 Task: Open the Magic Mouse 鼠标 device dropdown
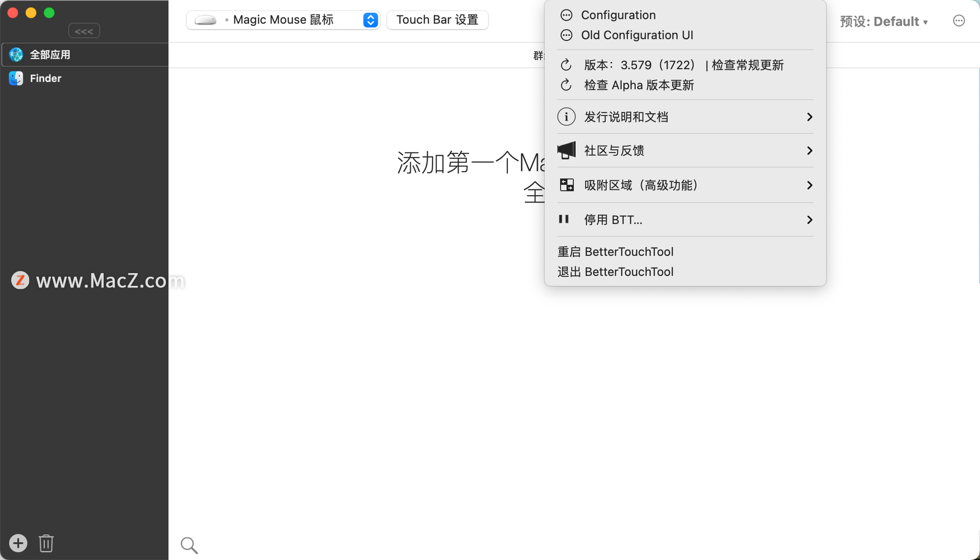coord(283,20)
